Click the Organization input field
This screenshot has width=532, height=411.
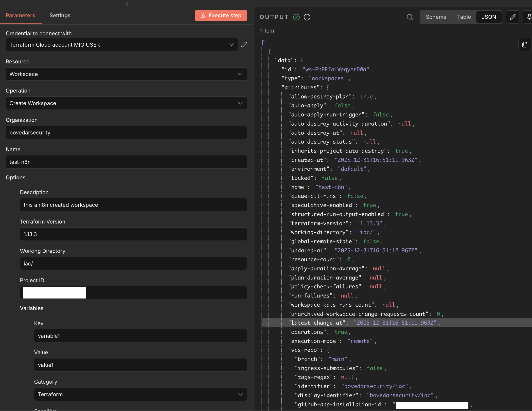coord(126,132)
